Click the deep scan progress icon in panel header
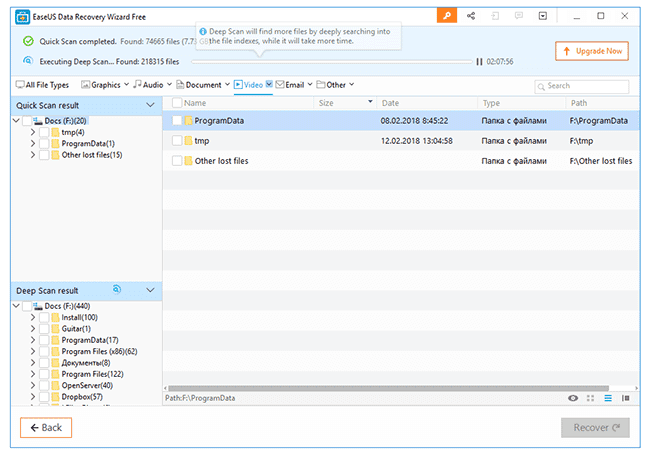The width and height of the screenshot is (650, 463). coord(117,289)
